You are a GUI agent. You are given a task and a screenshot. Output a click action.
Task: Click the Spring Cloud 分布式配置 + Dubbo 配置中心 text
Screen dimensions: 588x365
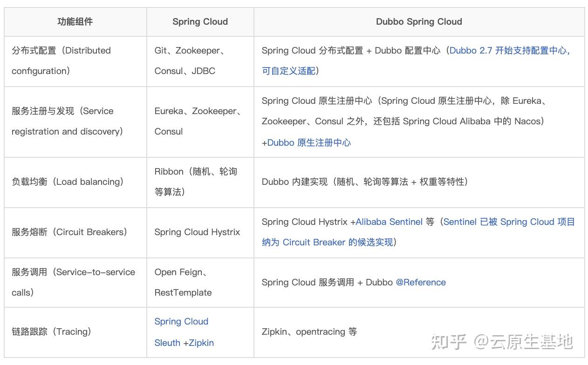(x=351, y=50)
